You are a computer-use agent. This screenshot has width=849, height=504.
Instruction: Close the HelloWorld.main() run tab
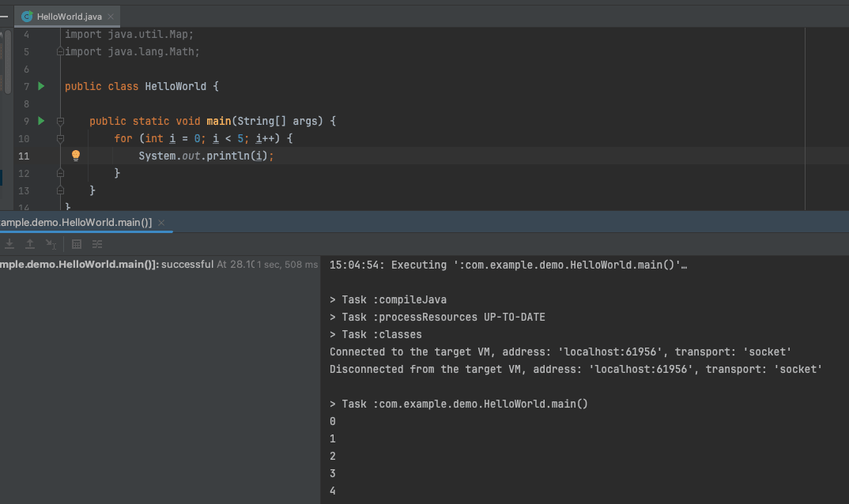tap(161, 223)
